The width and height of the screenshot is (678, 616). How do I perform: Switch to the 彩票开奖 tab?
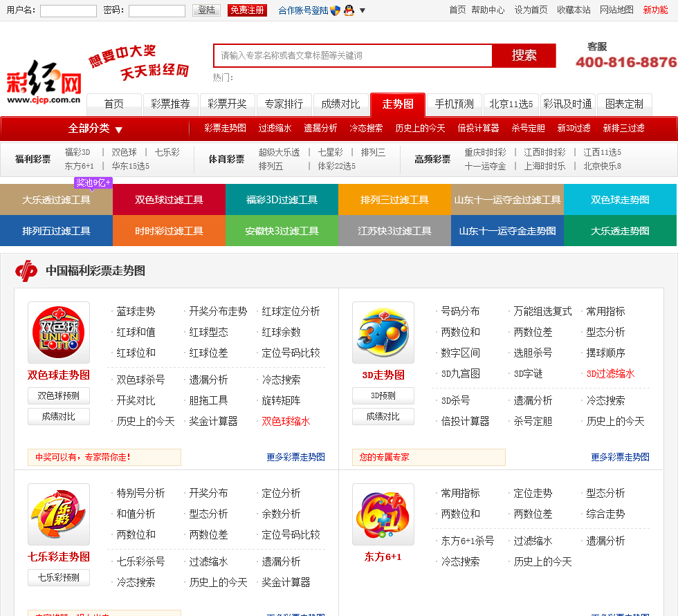point(227,104)
